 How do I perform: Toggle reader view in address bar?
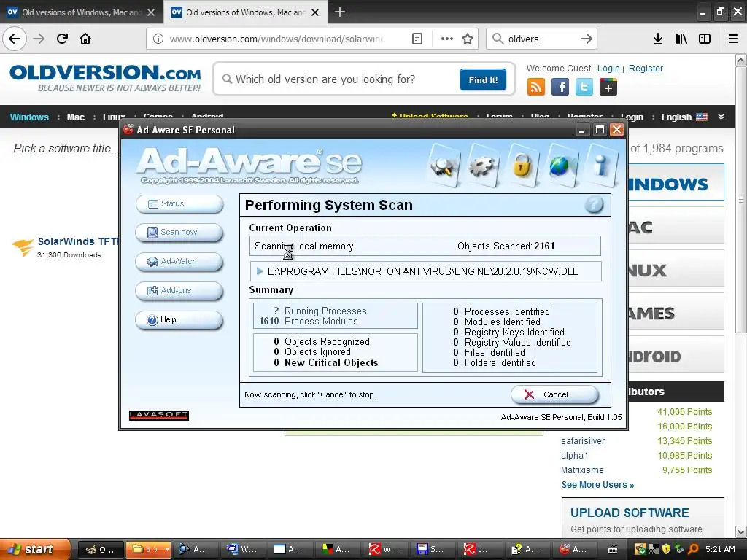[x=417, y=39]
